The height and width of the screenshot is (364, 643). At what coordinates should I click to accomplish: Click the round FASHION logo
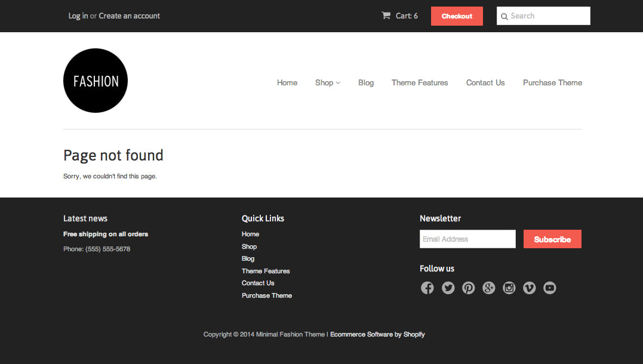pos(96,81)
